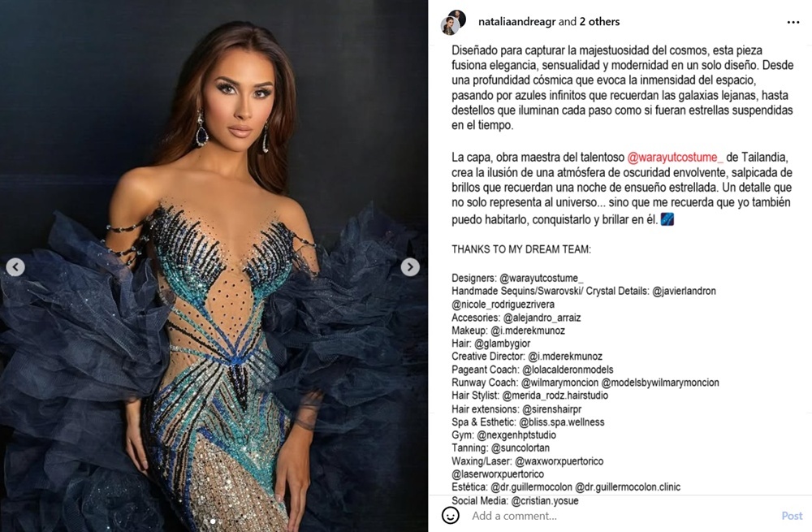812x532 pixels.
Task: Visit the @bliss.spa.wellness profile
Action: 562,422
